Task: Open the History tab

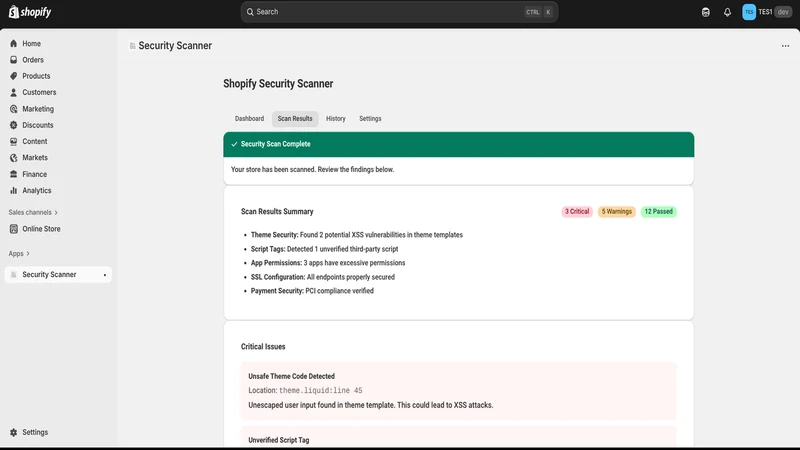Action: click(336, 118)
